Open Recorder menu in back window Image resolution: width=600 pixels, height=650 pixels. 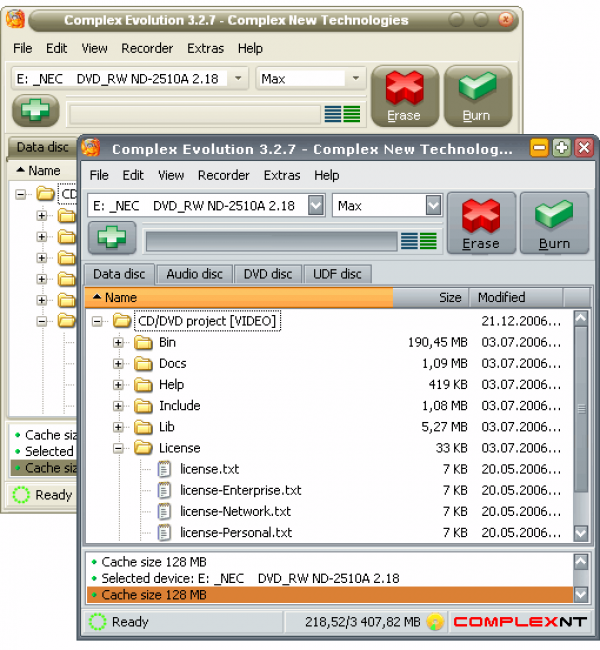coord(147,48)
